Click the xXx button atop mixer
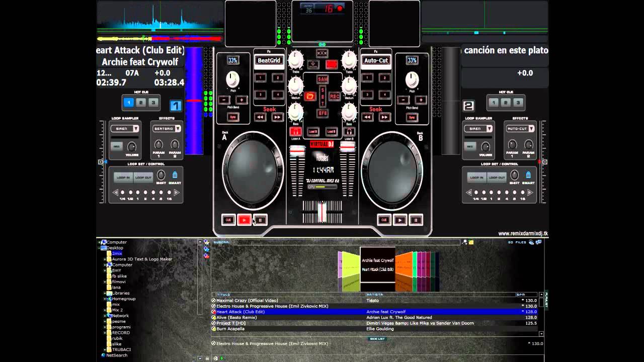This screenshot has height=362, width=644. click(x=322, y=53)
